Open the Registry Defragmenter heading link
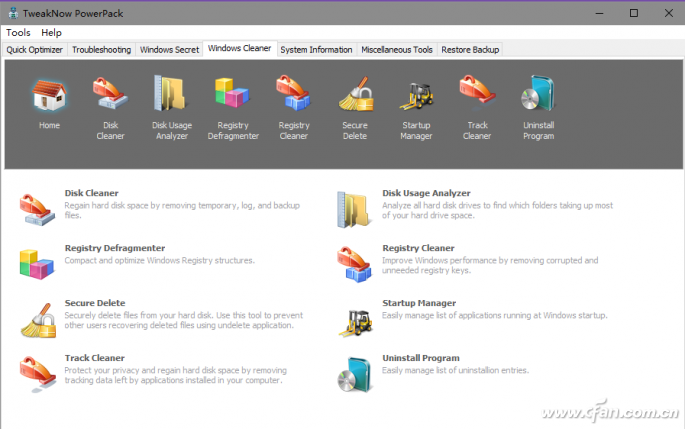The height and width of the screenshot is (429, 685). pos(115,248)
